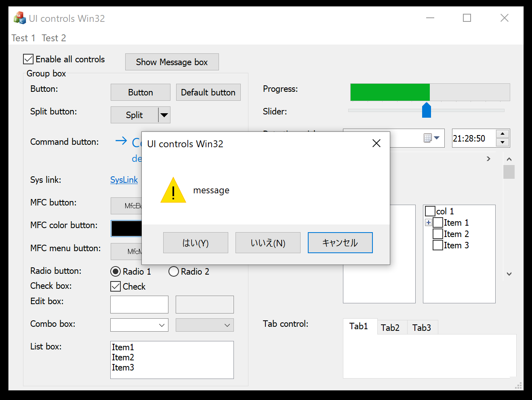532x400 pixels.
Task: Open the calendar dropdown of date picker
Action: (431, 138)
